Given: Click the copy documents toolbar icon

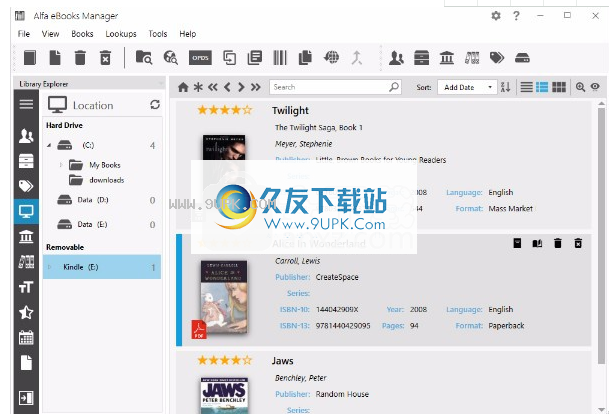Looking at the screenshot, I should click(x=305, y=57).
